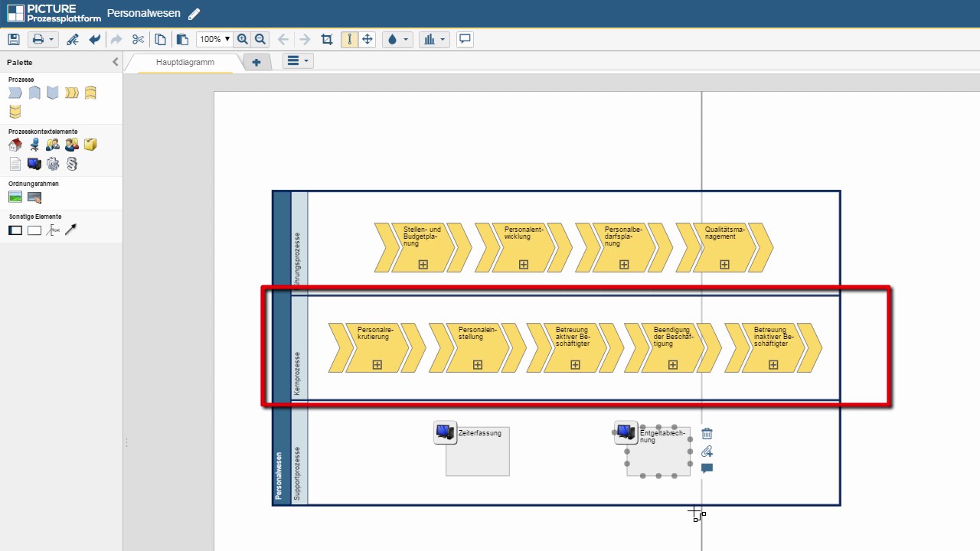Save the diagram with the floppy disk icon
The height and width of the screenshot is (551, 980).
pyautogui.click(x=13, y=39)
